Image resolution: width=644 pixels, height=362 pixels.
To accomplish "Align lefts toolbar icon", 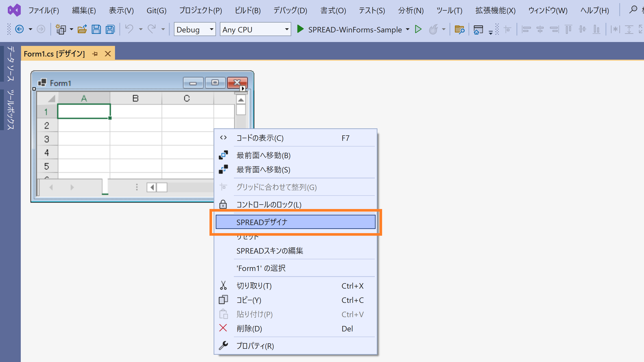I will point(526,29).
